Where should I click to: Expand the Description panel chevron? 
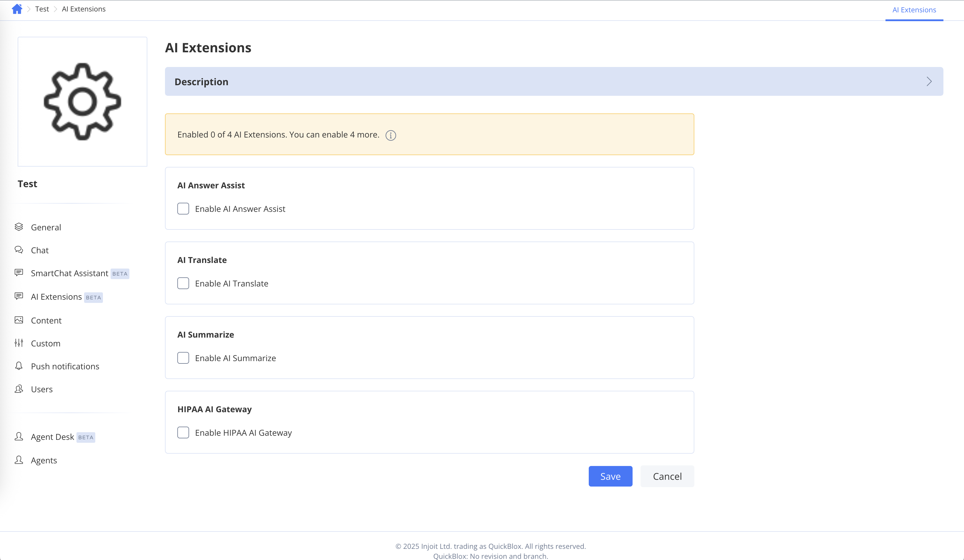click(x=929, y=81)
